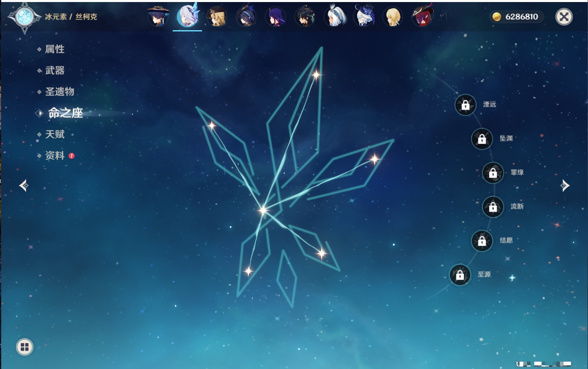Image resolution: width=588 pixels, height=369 pixels.
Task: Click the topmost constellation star
Action: click(x=316, y=75)
